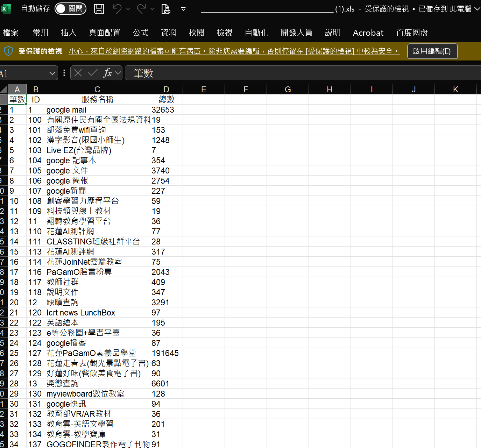Screen dimensions: 481x448
Task: Select the 部落免費wifi查詢 cell
Action: click(x=97, y=130)
